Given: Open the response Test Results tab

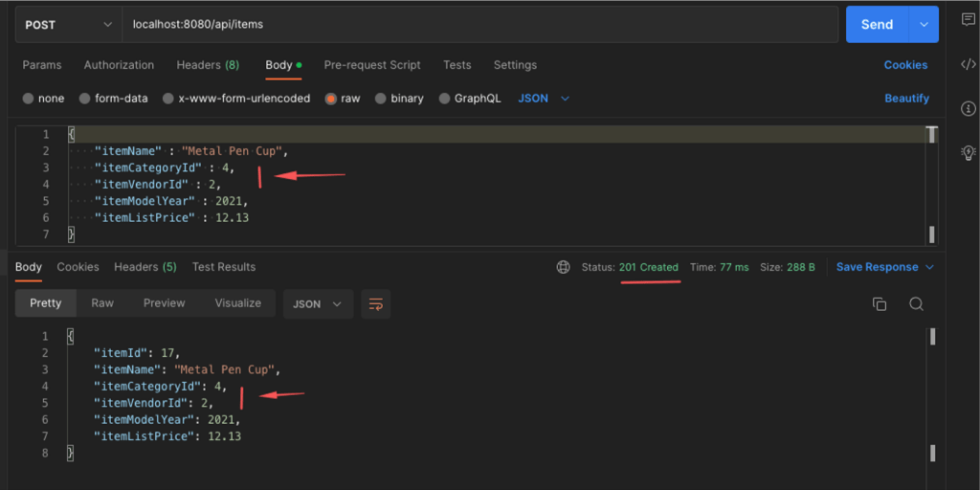Looking at the screenshot, I should 223,267.
